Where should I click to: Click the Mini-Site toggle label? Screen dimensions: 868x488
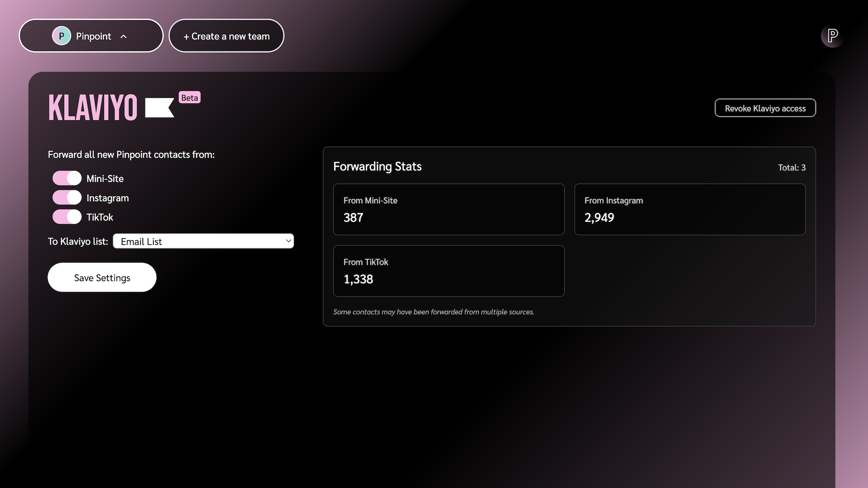(x=105, y=178)
